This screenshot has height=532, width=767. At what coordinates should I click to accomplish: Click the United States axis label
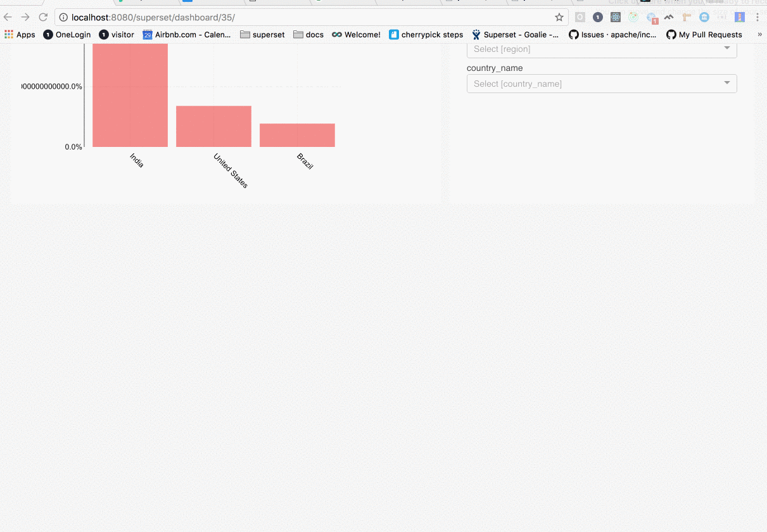tap(231, 170)
